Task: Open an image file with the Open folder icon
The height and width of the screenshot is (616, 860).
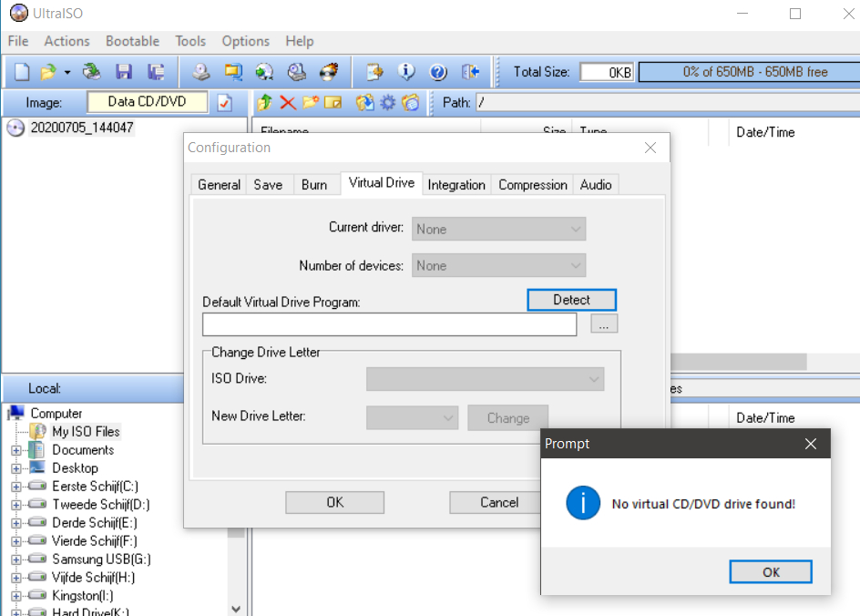Action: [48, 72]
